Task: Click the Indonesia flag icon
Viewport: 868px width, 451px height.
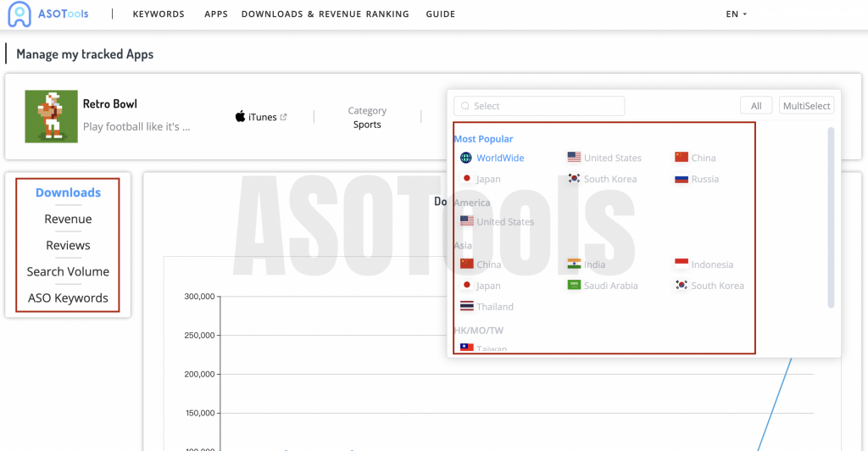Action: pos(682,264)
